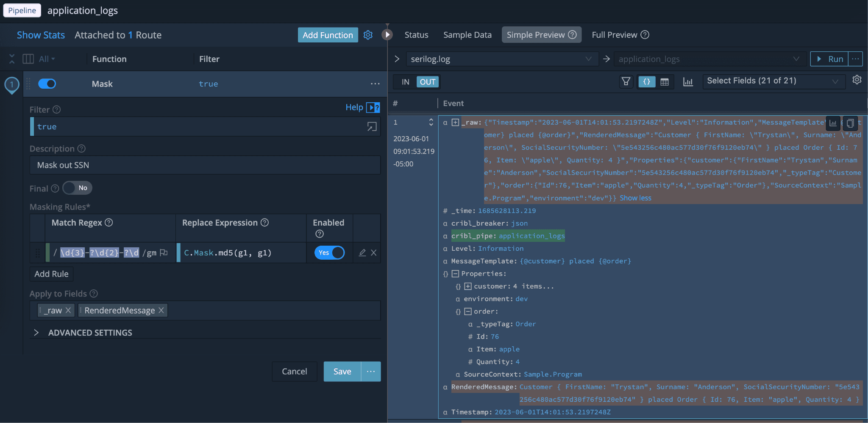868x423 pixels.
Task: Expand the Filter expression editor icon
Action: pos(372,127)
